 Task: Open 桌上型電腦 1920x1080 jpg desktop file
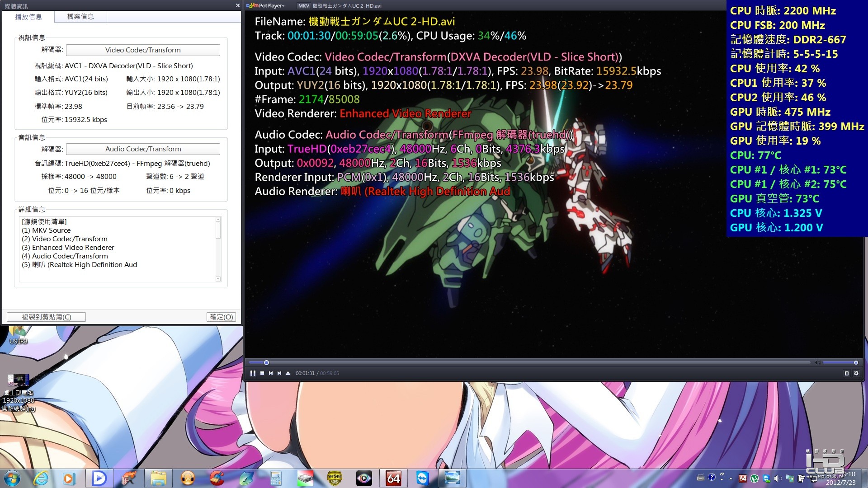pos(19,392)
